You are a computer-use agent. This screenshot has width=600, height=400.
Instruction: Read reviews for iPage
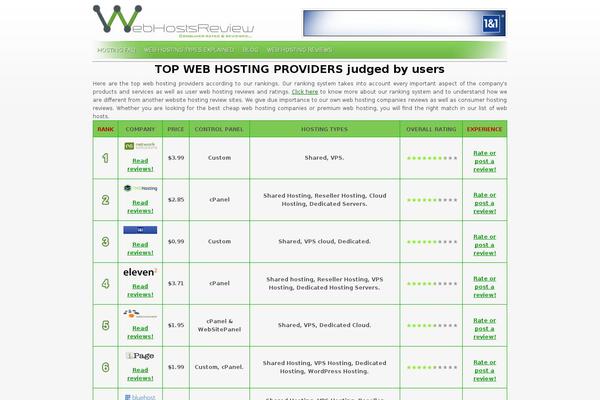coord(140,374)
